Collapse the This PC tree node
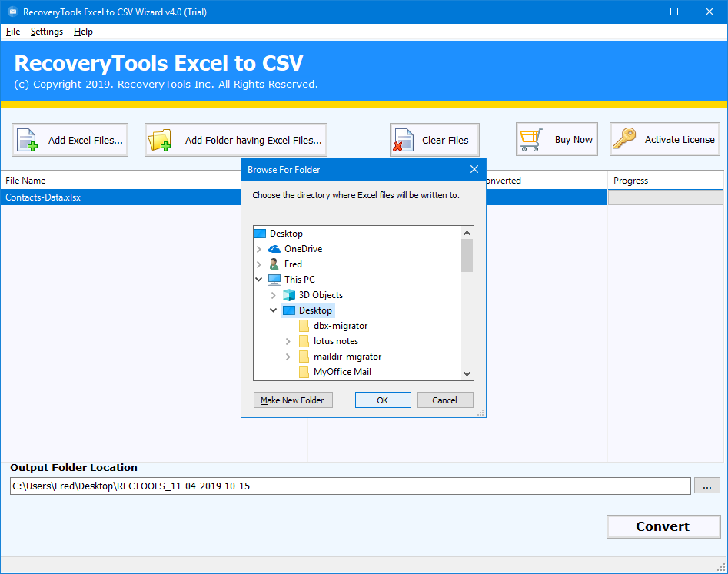Image resolution: width=728 pixels, height=574 pixels. (x=259, y=280)
